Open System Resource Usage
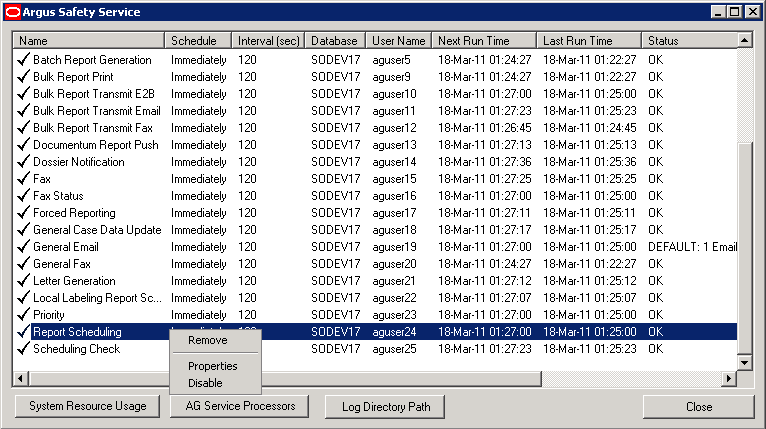The width and height of the screenshot is (766, 429). click(87, 406)
